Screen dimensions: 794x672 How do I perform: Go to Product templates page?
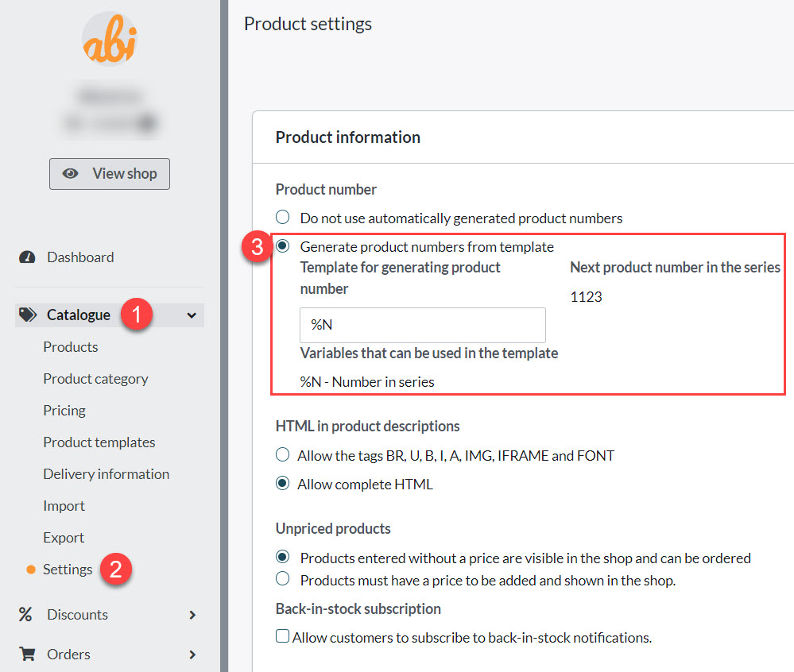[99, 442]
